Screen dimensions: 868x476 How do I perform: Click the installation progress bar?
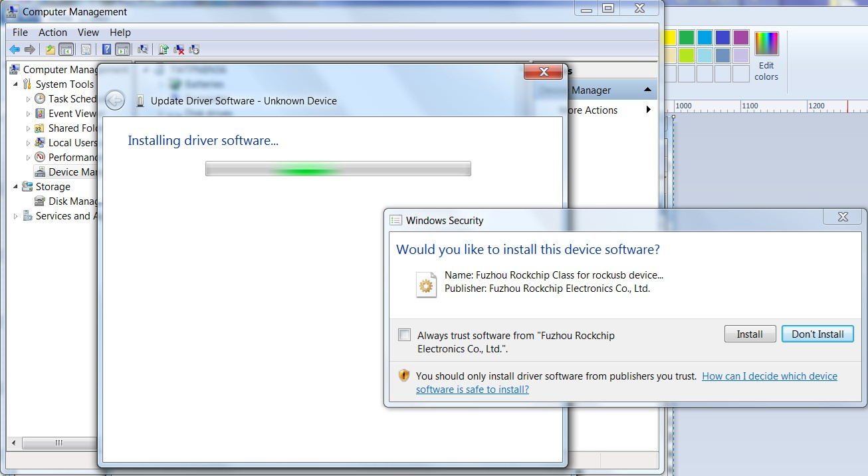338,169
